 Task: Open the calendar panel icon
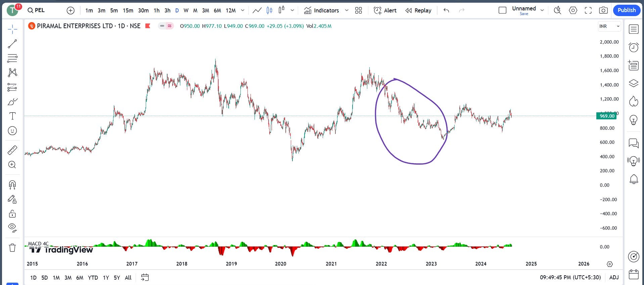pyautogui.click(x=634, y=274)
